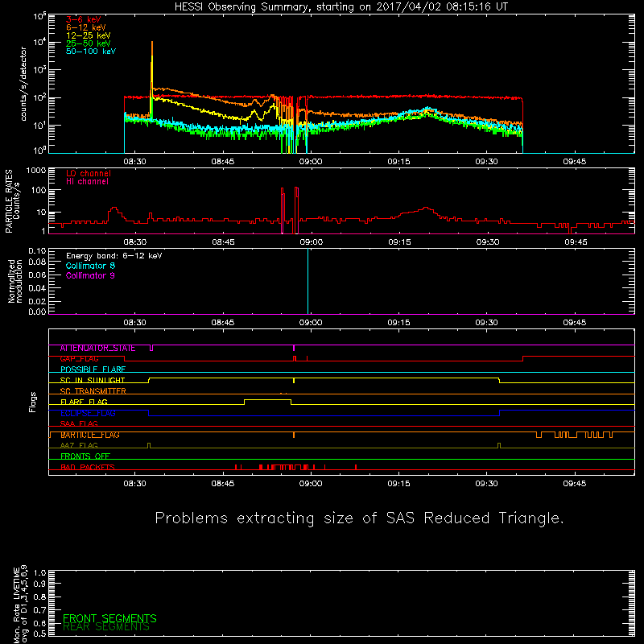The width and height of the screenshot is (644, 644).
Task: Select the orange 6-12 keV legend label in the top plot
Action: [x=86, y=27]
